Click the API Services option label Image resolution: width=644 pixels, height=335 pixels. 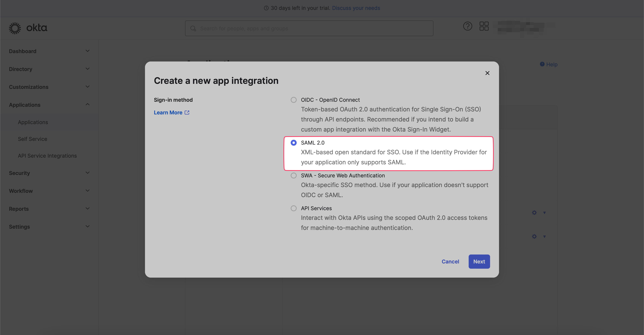[316, 208]
